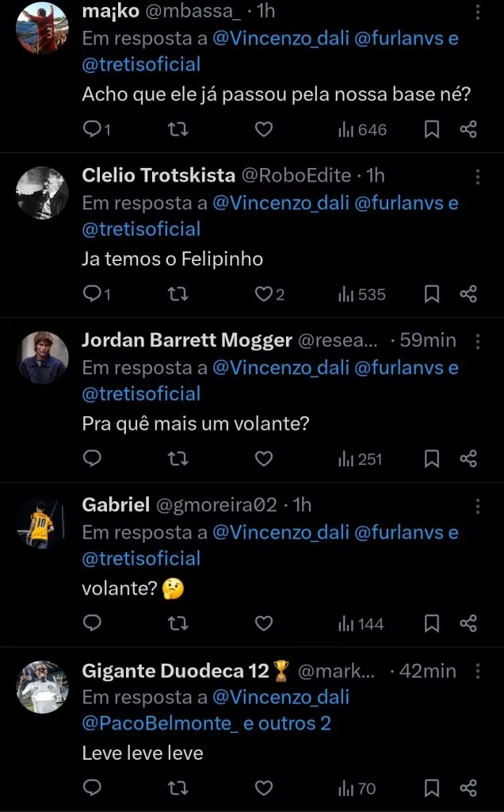Retweet Clelio Trotskista's reply
Viewport: 504px width, 812px height.
178,294
